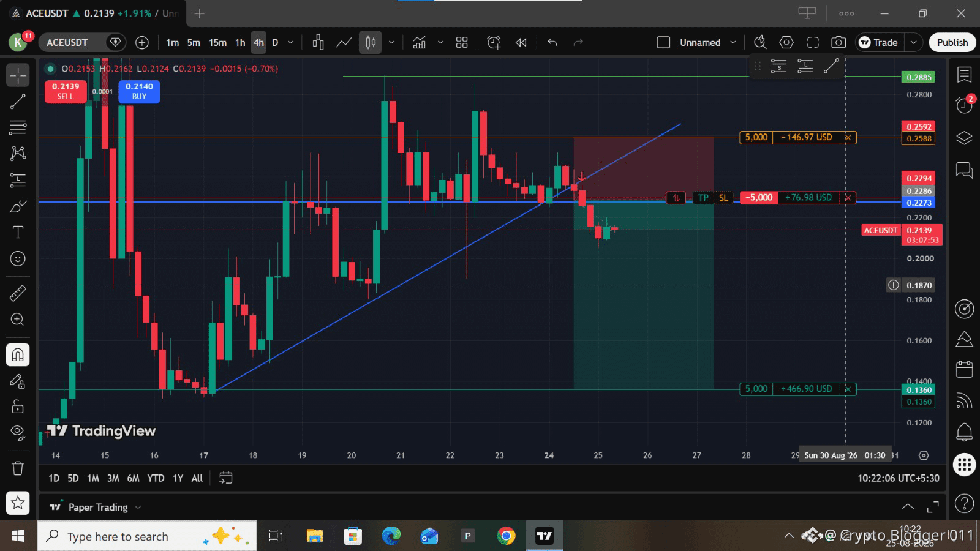
Task: Undo the last chart action
Action: click(552, 42)
